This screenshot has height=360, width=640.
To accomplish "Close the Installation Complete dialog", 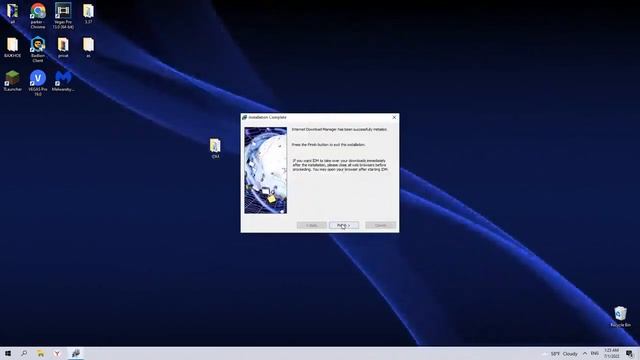I will [x=394, y=117].
